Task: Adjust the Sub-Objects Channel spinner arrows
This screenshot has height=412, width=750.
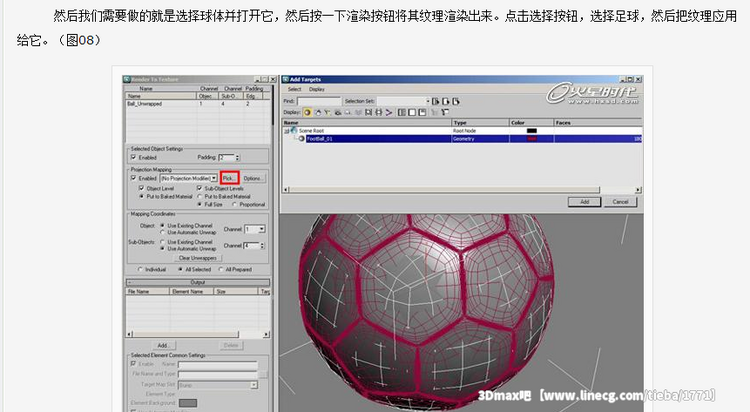Action: click(262, 245)
